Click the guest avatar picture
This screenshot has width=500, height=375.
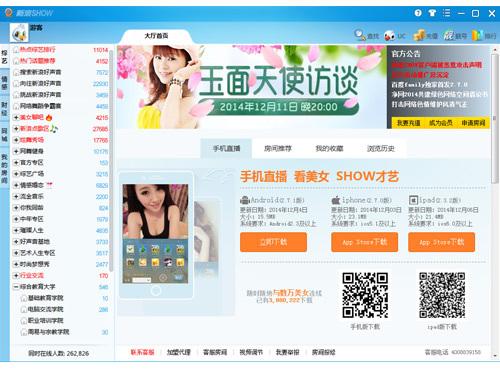19,33
